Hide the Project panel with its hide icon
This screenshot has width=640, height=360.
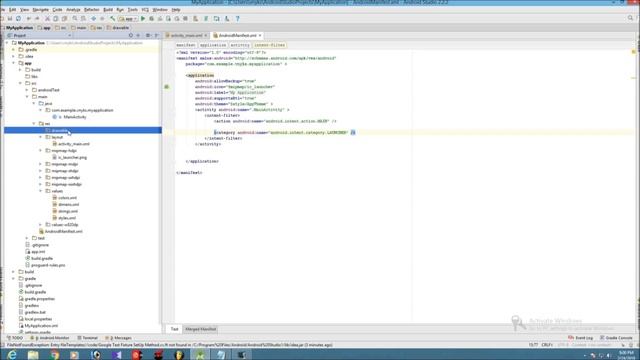tap(156, 36)
